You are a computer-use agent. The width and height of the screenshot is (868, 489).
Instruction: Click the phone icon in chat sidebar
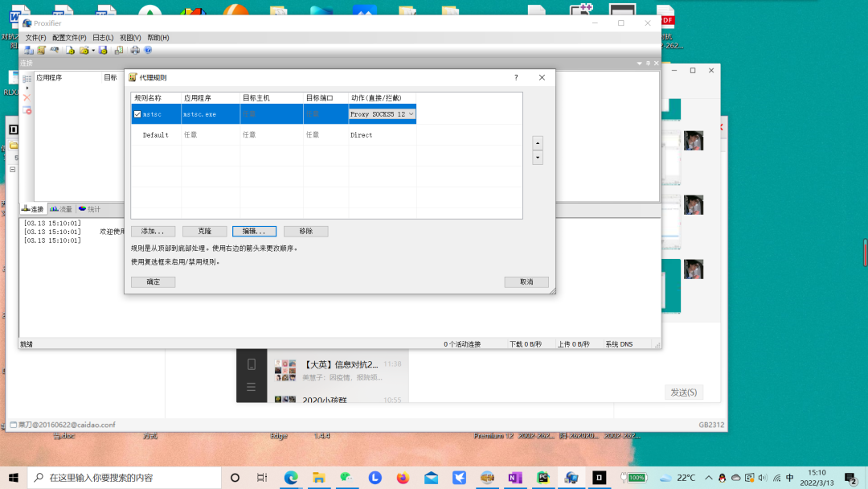click(x=252, y=364)
